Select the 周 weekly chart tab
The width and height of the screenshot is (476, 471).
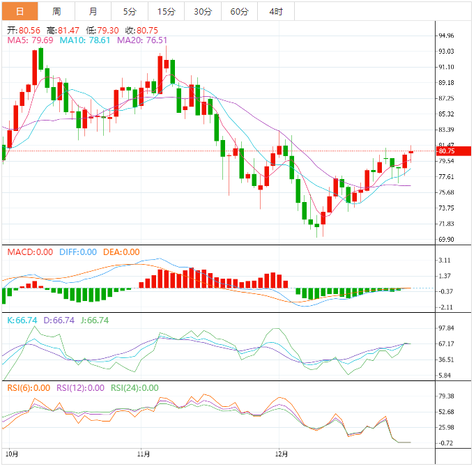pos(56,11)
